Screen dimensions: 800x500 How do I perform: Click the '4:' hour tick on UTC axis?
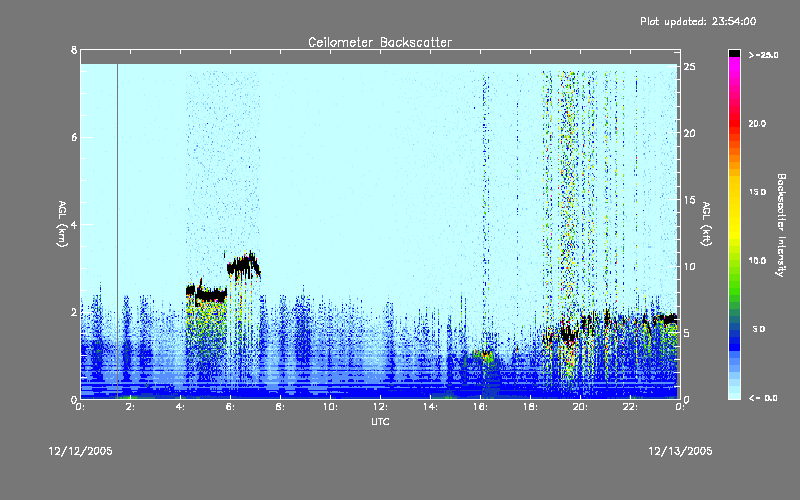(181, 407)
